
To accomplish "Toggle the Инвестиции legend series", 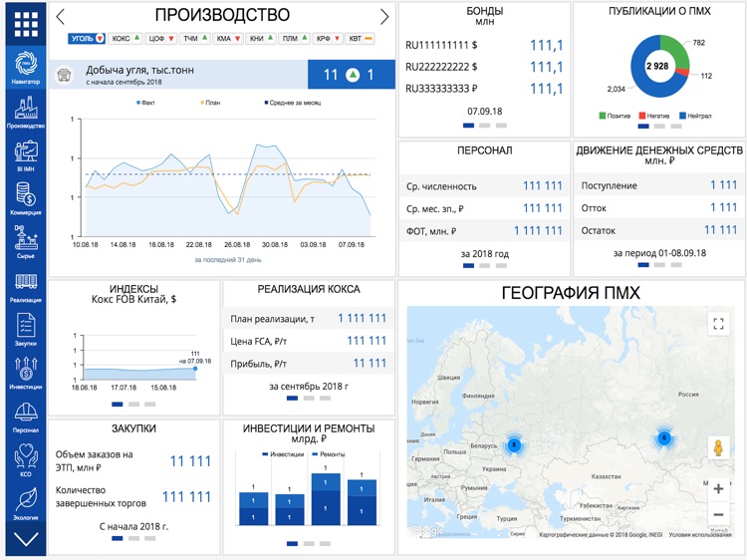I will tap(283, 454).
